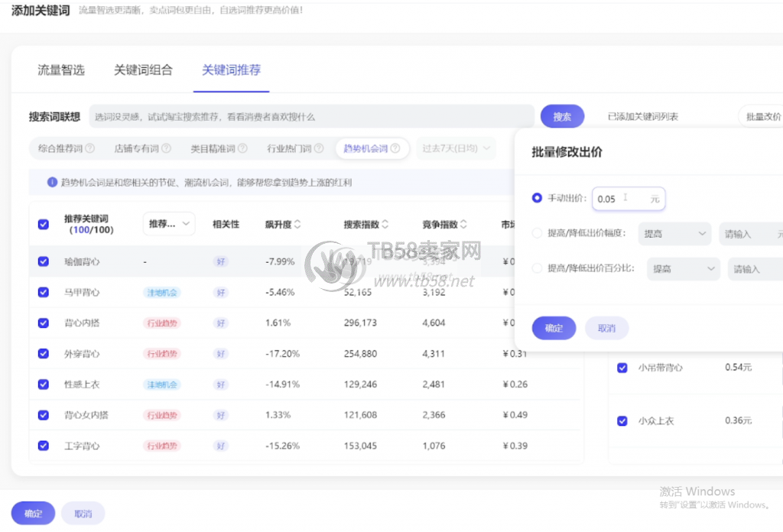Click the 0.36元 bid value

(738, 420)
